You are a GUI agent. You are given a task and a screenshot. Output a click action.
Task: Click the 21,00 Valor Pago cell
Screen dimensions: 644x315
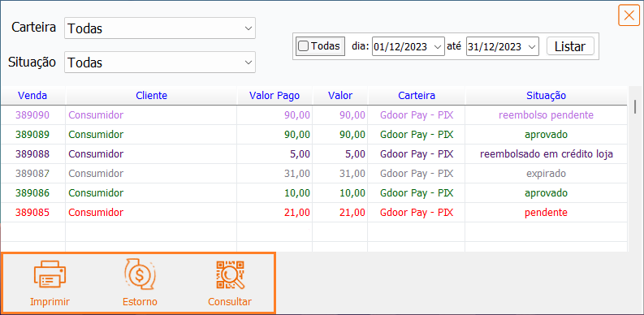click(x=274, y=213)
